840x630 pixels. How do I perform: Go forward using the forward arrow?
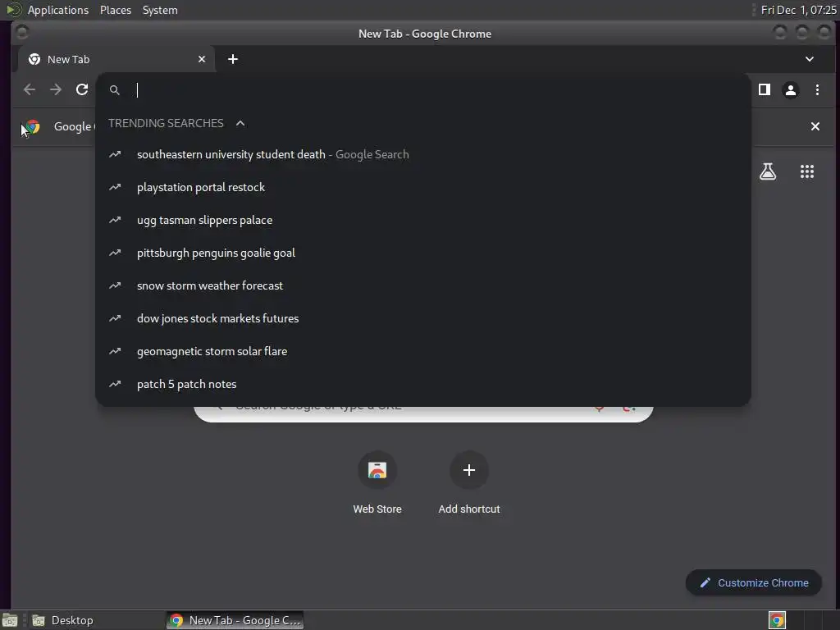(56, 89)
